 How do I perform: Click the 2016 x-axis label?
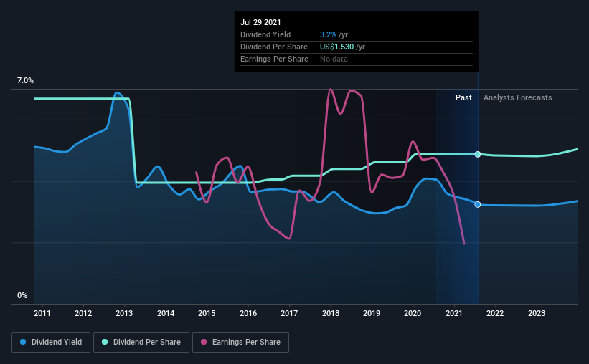pyautogui.click(x=248, y=313)
